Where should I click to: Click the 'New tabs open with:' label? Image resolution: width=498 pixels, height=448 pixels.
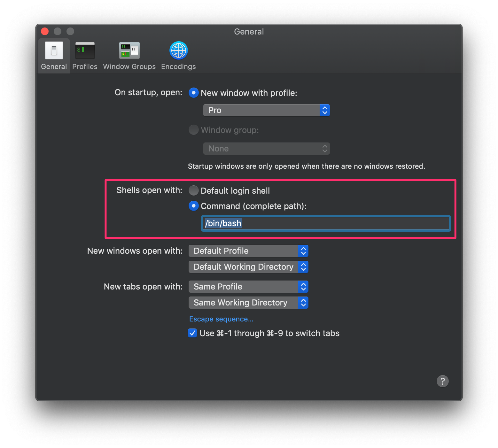143,287
